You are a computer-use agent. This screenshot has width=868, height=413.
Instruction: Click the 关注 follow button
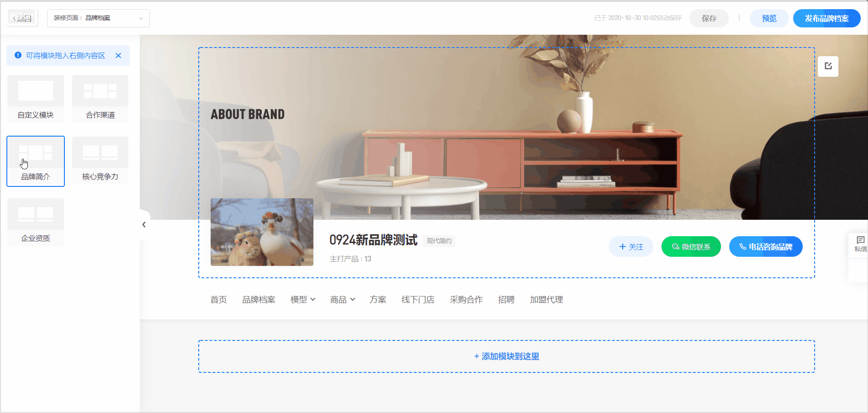tap(630, 247)
